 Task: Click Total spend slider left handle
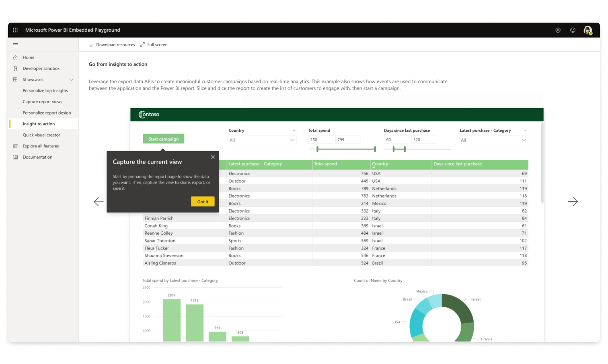tap(317, 149)
